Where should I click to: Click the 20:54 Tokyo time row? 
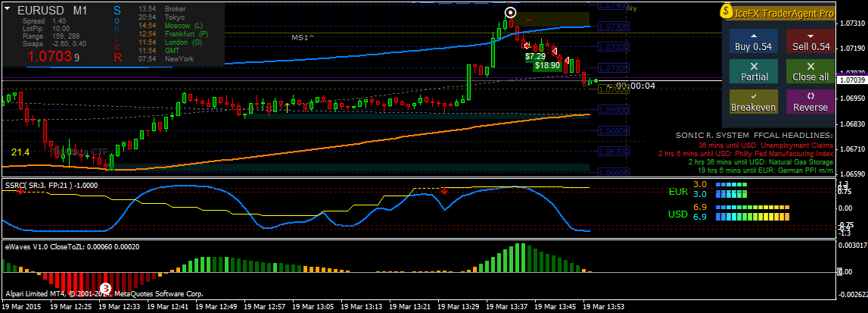(161, 17)
